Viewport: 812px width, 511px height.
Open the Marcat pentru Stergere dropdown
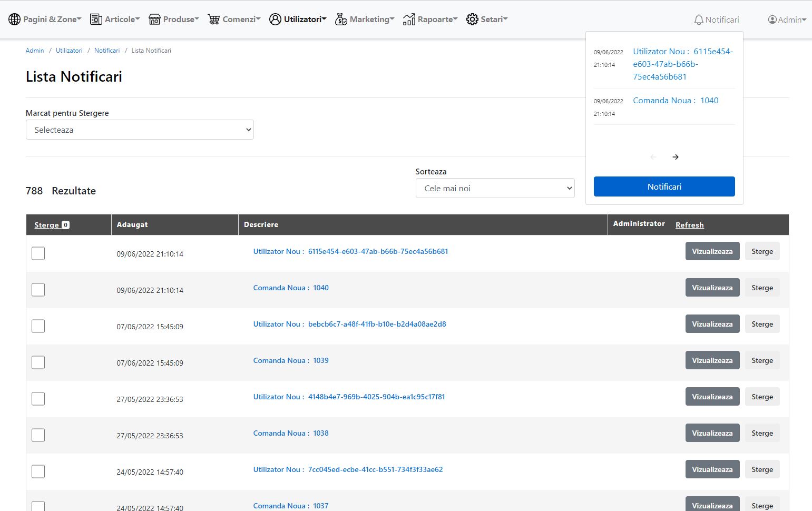140,130
